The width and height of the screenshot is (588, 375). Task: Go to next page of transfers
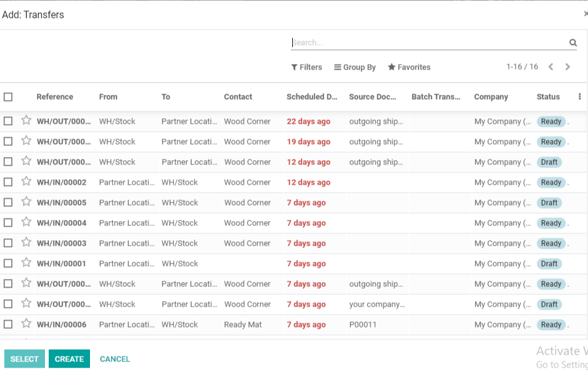point(568,67)
